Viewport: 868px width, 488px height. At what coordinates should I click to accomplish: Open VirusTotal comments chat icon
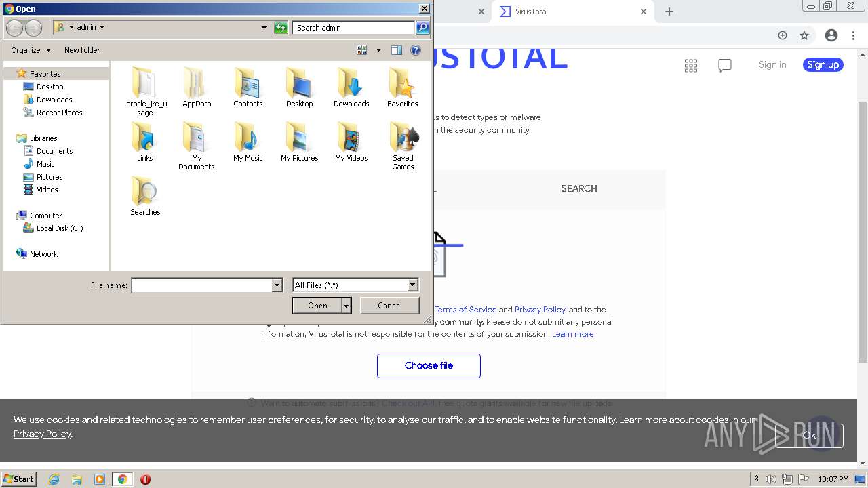[725, 65]
